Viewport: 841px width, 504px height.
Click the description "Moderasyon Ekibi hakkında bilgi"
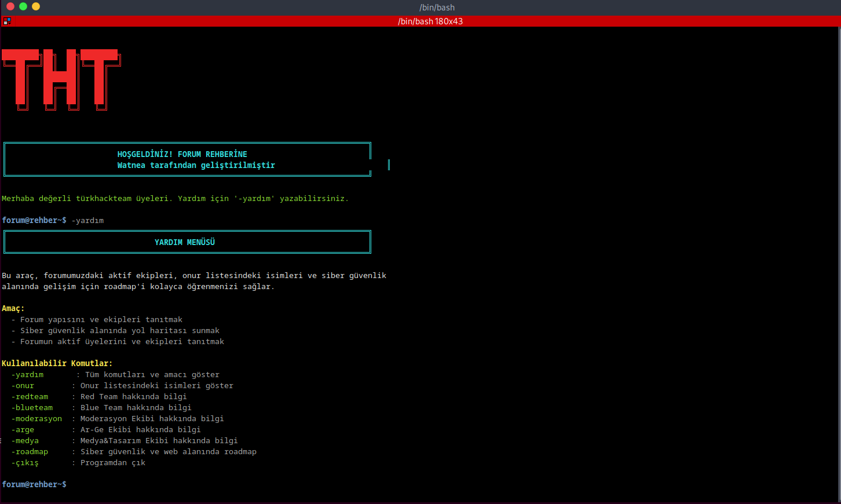coord(152,418)
